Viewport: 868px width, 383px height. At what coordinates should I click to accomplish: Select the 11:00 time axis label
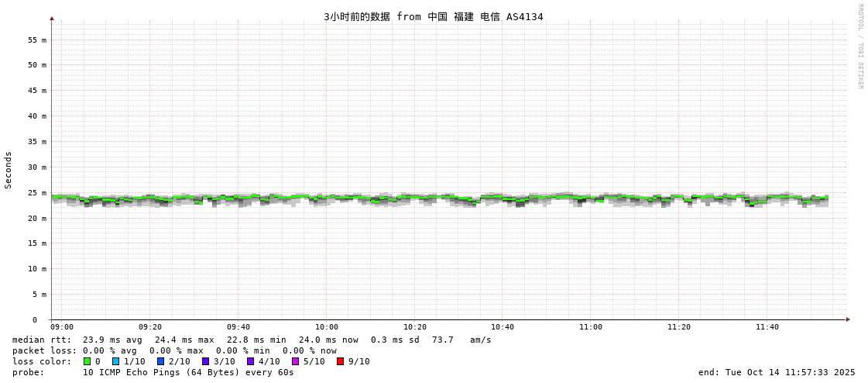(x=590, y=327)
